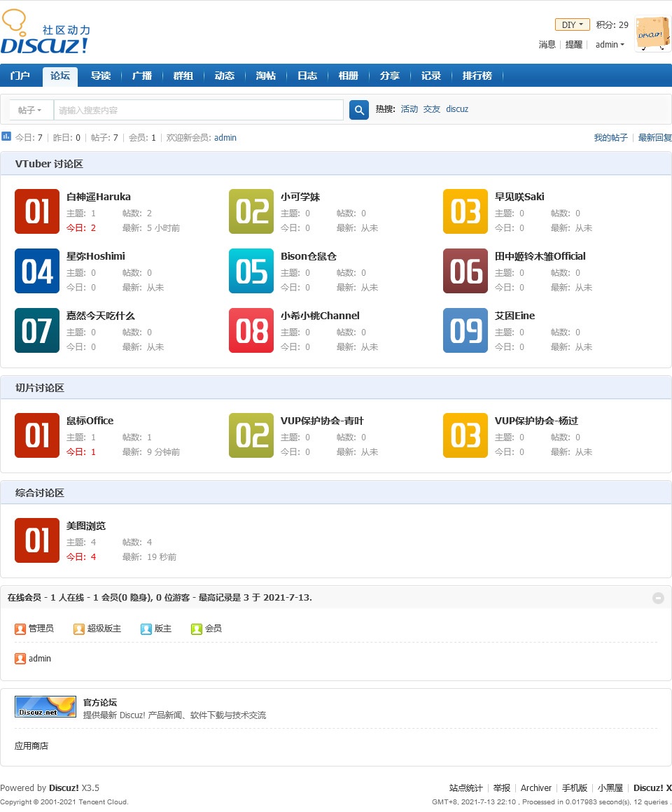This screenshot has height=812, width=672.
Task: Go to the 群组 nav item
Action: tap(183, 76)
